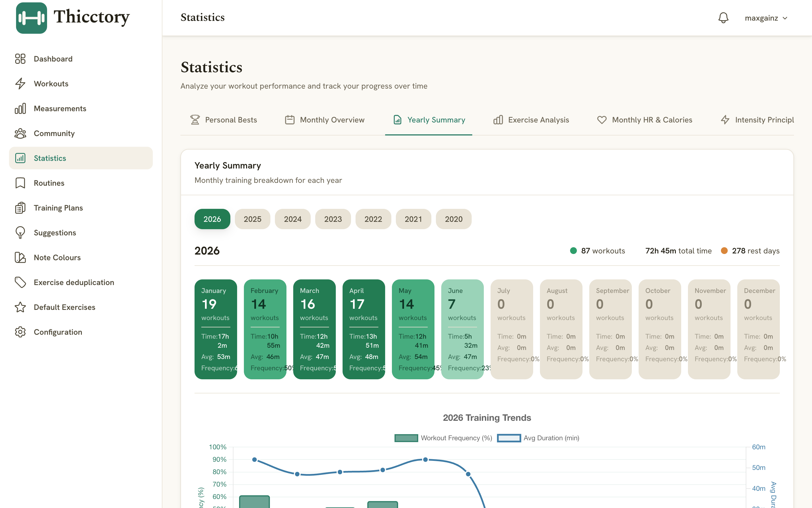The width and height of the screenshot is (812, 508).
Task: Open Community page link
Action: (x=81, y=133)
